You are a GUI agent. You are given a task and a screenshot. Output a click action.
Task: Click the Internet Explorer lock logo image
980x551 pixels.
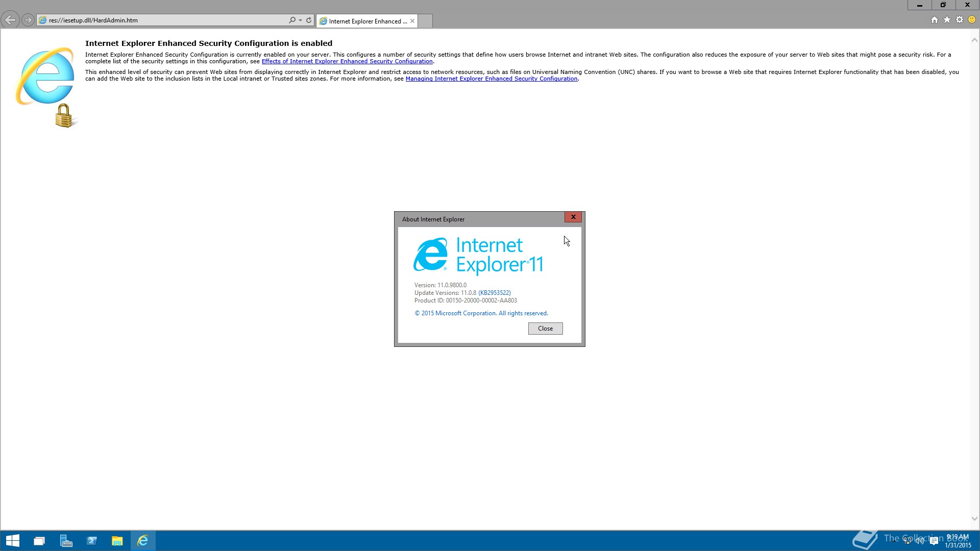pos(46,87)
